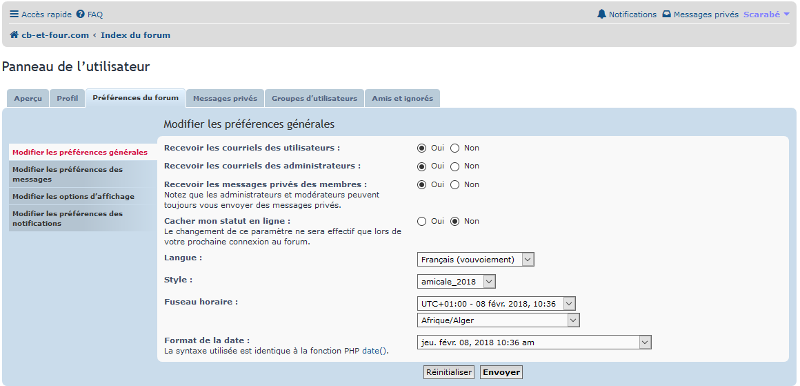Open Messages privés link in header

[706, 14]
